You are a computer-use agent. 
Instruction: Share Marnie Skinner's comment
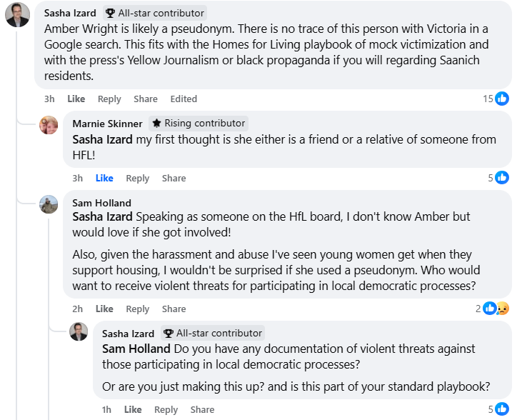174,178
